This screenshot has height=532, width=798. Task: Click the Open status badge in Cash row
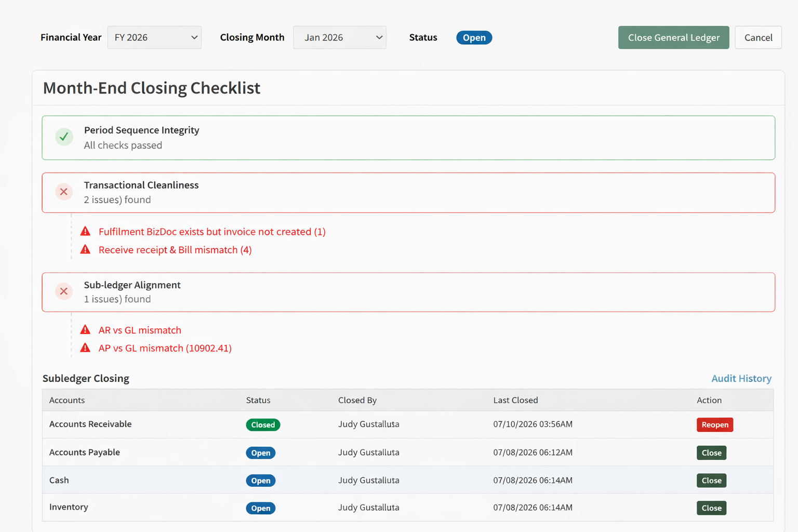[261, 481]
